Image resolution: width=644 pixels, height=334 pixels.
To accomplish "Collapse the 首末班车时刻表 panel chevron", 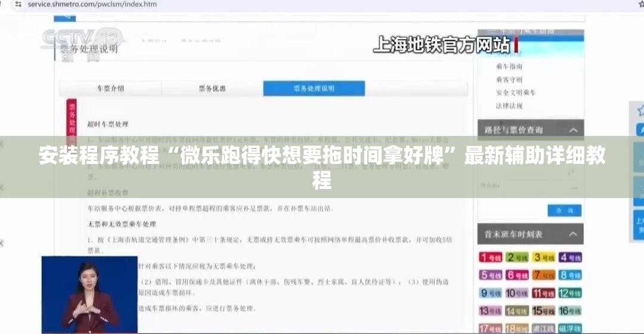I will point(574,234).
